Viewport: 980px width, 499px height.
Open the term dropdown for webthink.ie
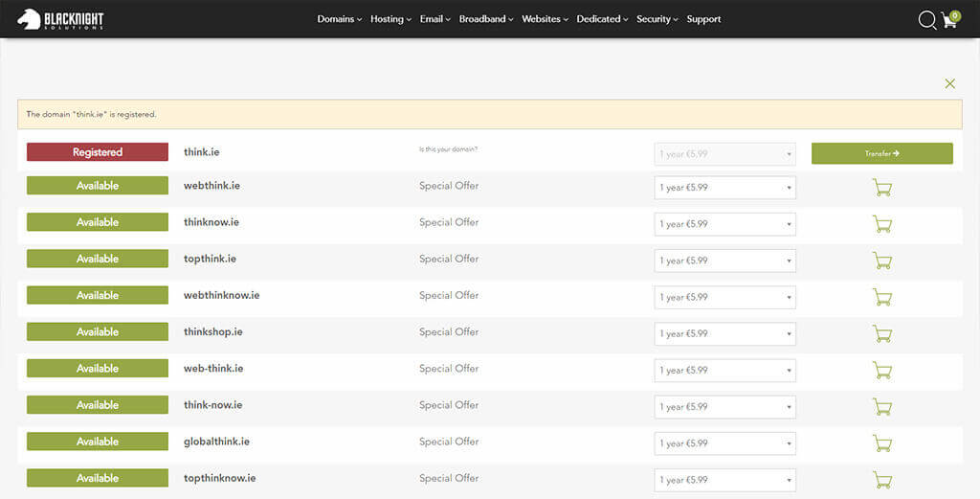coord(724,188)
